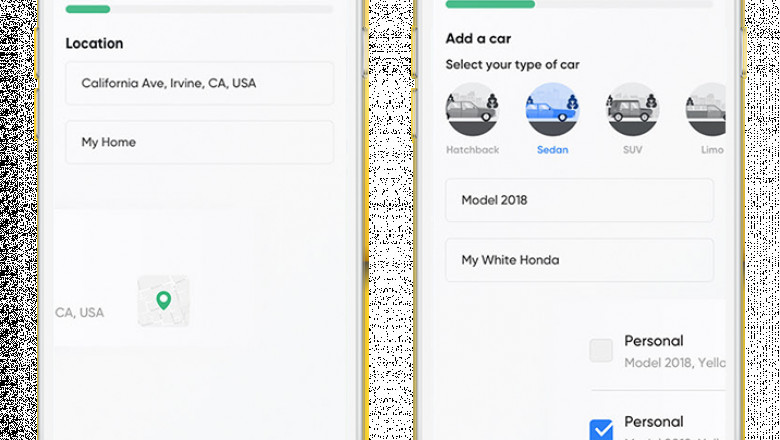Edit the My White Honda field

click(579, 260)
